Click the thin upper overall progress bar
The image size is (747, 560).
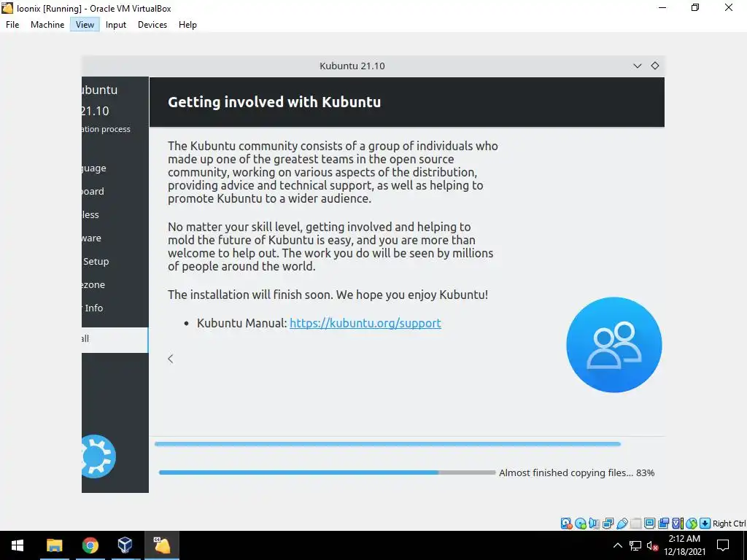tap(387, 444)
